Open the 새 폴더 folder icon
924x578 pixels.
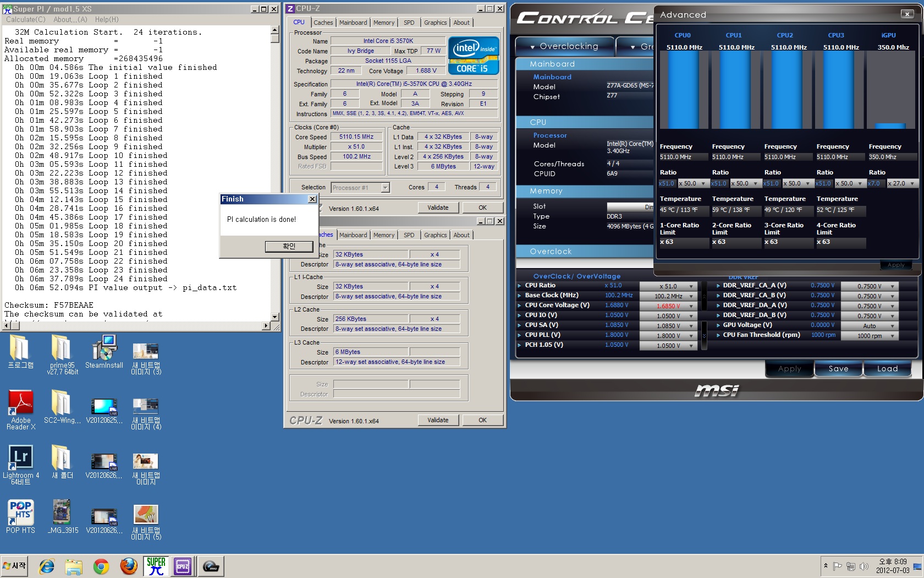point(62,462)
